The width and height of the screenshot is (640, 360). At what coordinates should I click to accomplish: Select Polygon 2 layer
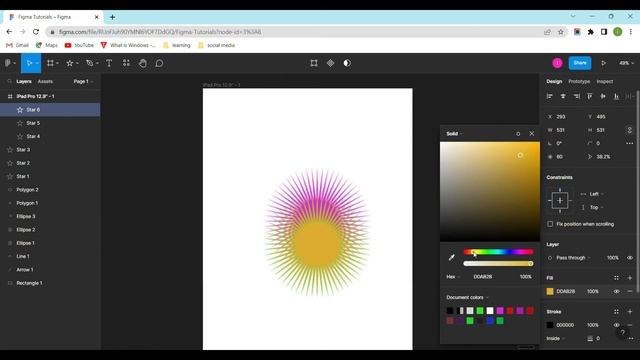click(50, 190)
